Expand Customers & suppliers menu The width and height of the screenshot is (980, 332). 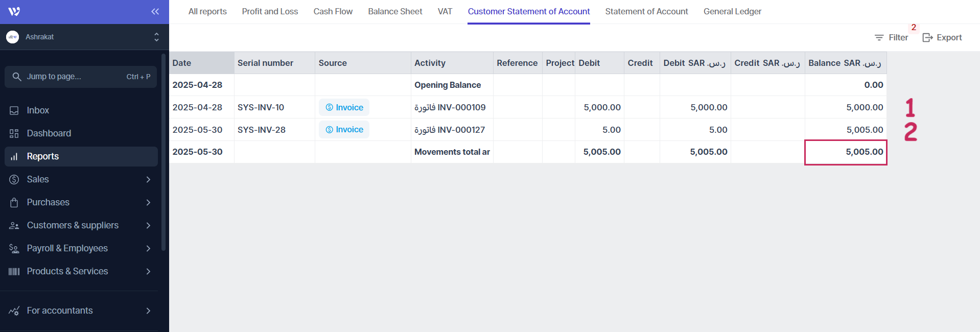148,225
